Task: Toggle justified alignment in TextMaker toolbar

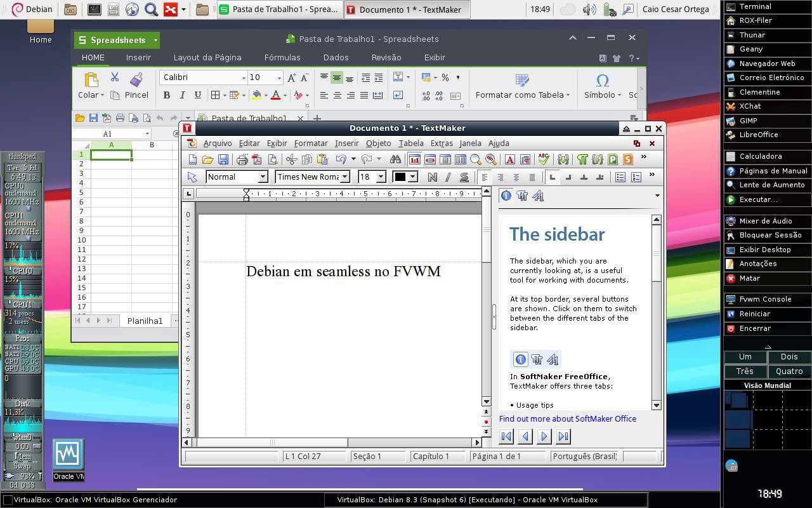Action: [532, 177]
